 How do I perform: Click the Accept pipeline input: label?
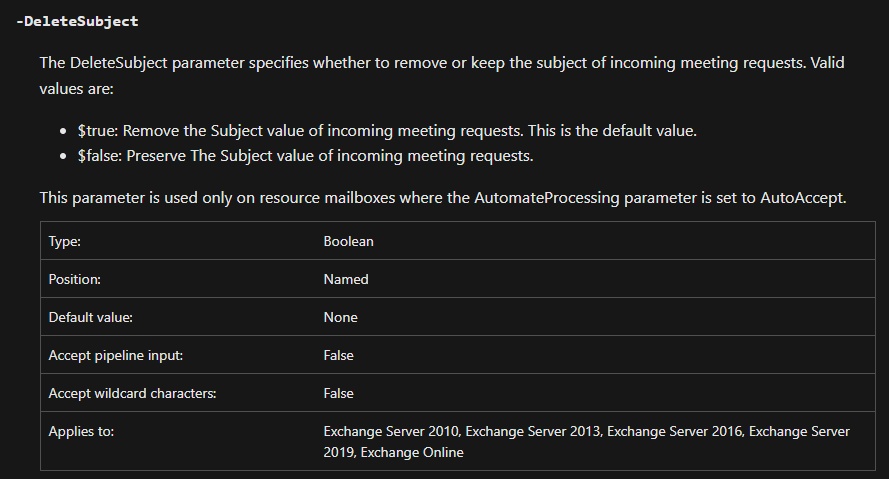tap(116, 355)
